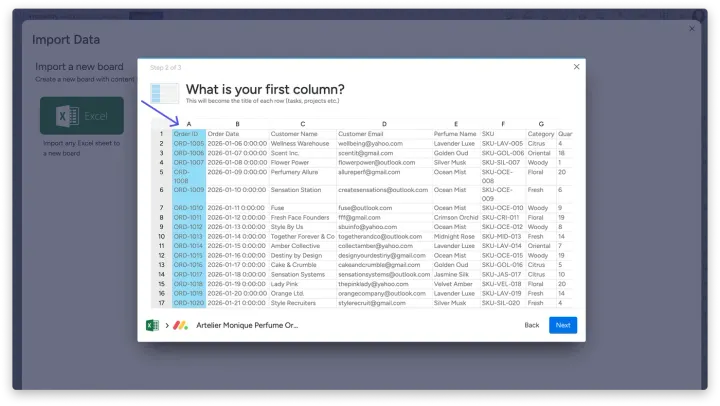Click customer name 'Orange Ltd.'

click(x=287, y=293)
